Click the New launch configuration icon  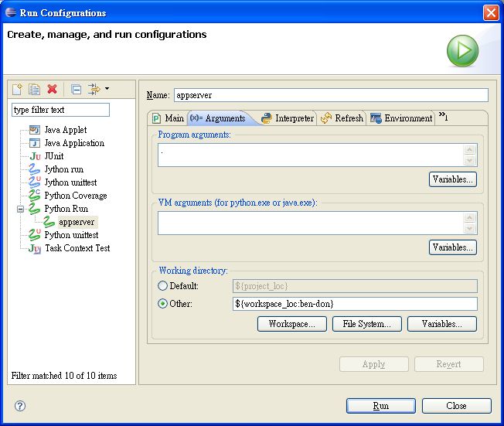pos(17,89)
